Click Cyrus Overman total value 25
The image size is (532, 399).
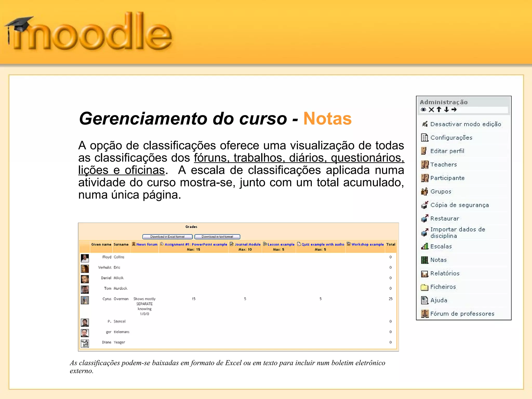point(390,299)
